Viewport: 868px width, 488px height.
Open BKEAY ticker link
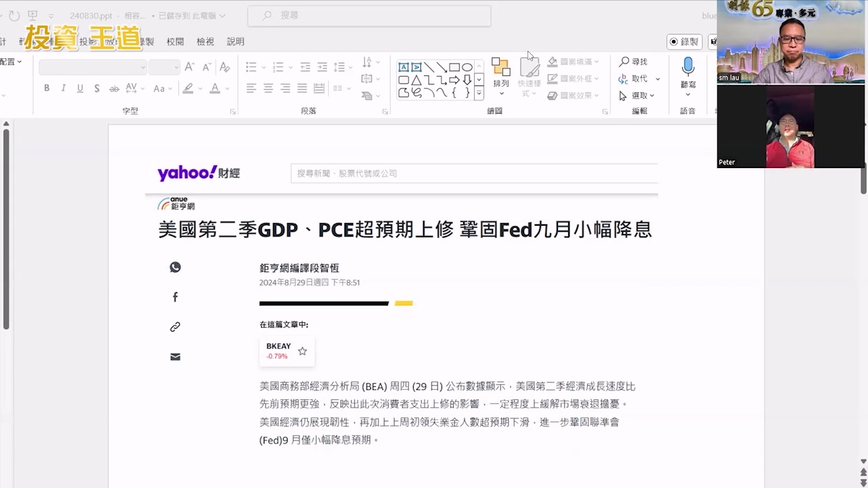click(x=278, y=346)
